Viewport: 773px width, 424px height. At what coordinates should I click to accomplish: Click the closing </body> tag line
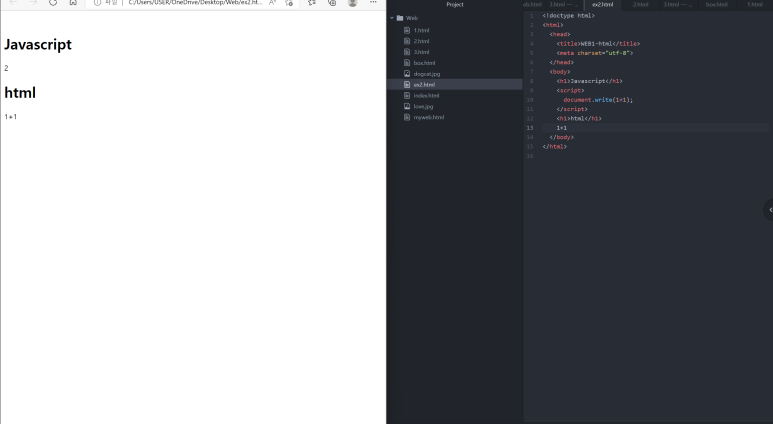tap(562, 138)
